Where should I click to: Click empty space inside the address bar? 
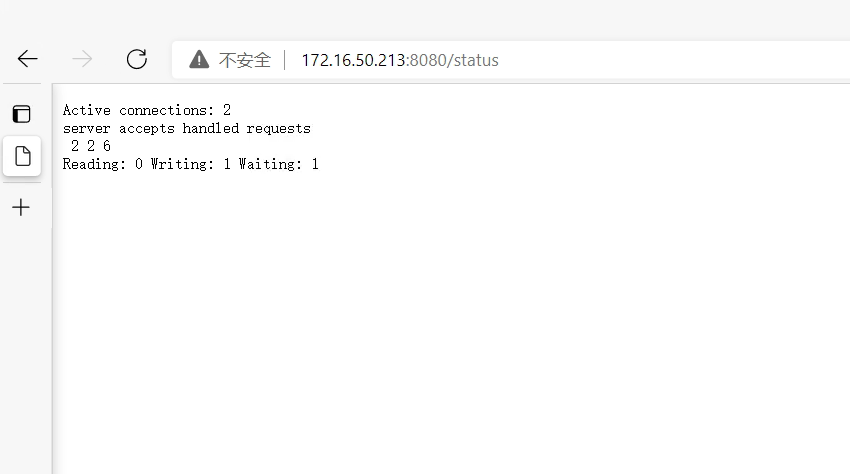point(672,60)
